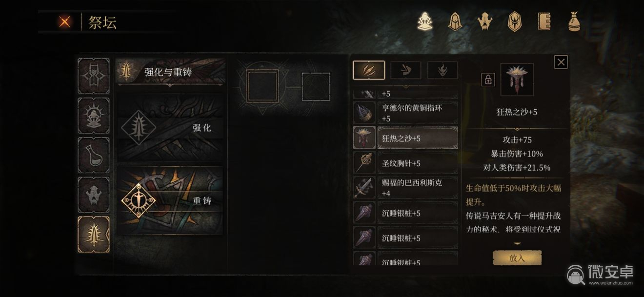Choose the 重铸 option
Viewport: 644px width, 297px height.
tap(171, 200)
